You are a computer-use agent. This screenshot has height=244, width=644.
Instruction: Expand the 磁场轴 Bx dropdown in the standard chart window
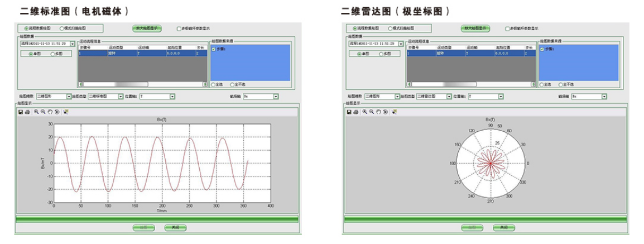coord(276,96)
